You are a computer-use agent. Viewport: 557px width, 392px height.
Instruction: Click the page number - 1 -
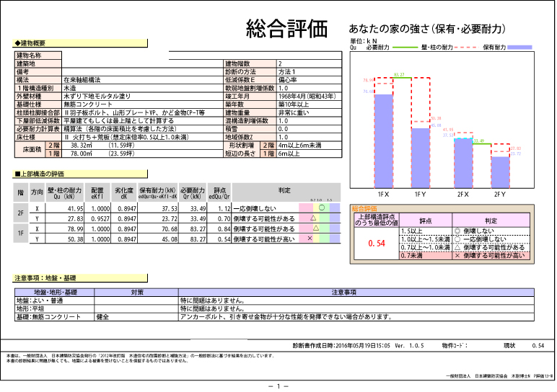(x=278, y=386)
